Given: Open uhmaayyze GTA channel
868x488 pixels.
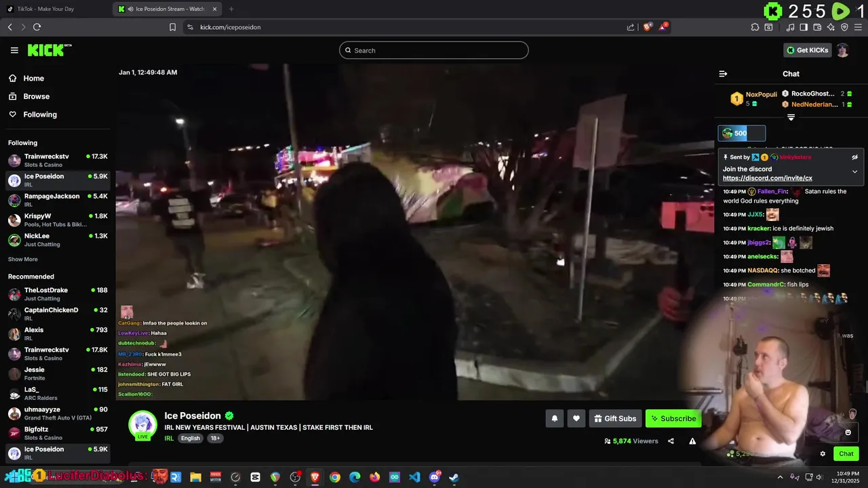Looking at the screenshot, I should point(58,413).
